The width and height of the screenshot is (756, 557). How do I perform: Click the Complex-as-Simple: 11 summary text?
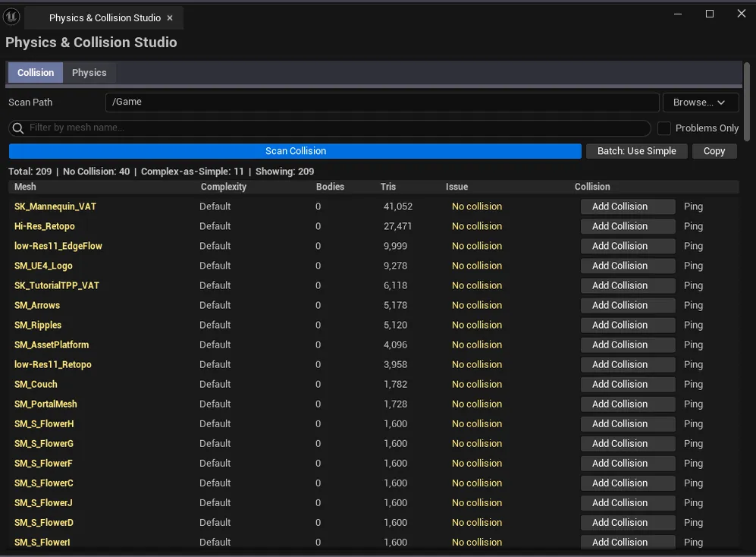point(193,172)
